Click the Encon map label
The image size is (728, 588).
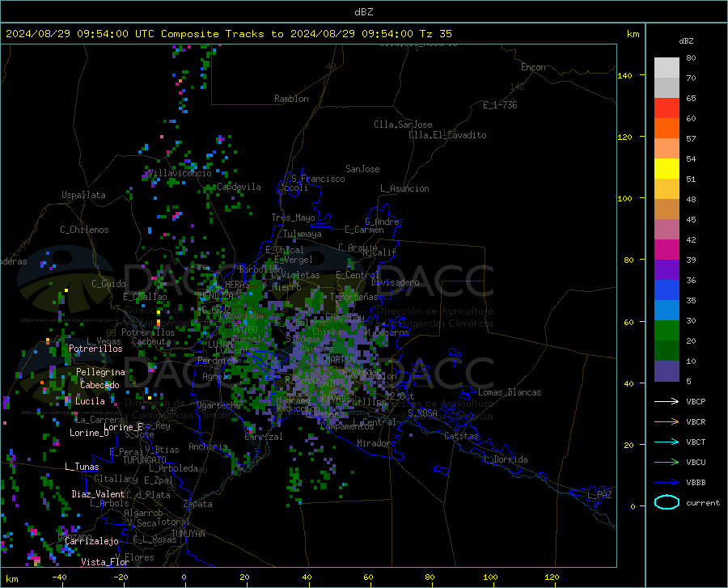click(x=534, y=67)
